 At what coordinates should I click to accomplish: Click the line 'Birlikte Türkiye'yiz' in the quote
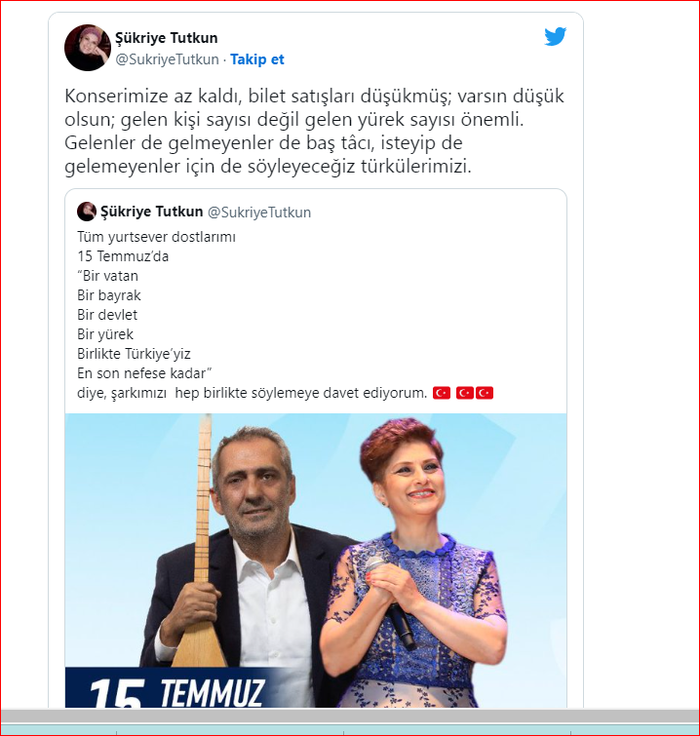click(134, 354)
